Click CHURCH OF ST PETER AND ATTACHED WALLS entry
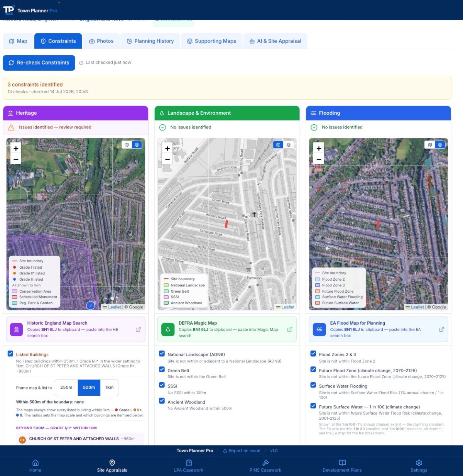Viewport: 463px width, 476px height. tap(80, 439)
